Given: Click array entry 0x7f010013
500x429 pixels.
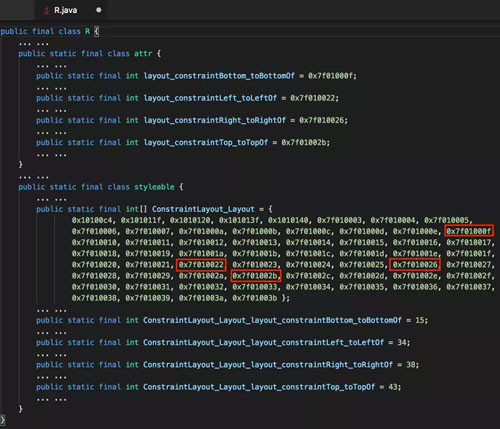Looking at the screenshot, I should point(255,243).
